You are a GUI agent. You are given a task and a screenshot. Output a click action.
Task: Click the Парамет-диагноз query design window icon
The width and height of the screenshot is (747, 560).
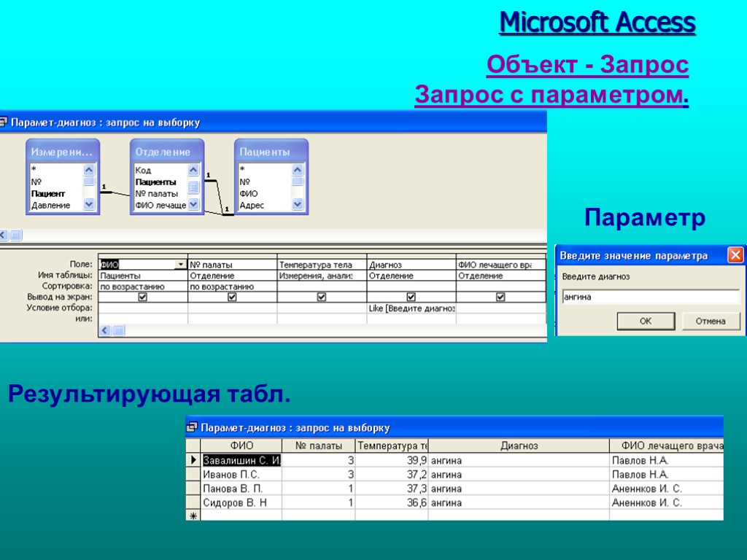(x=4, y=122)
